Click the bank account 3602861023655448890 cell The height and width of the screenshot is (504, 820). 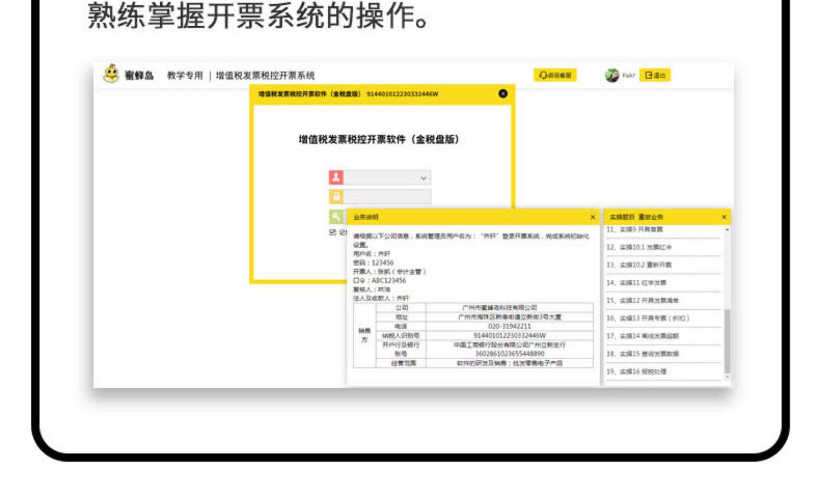[509, 354]
